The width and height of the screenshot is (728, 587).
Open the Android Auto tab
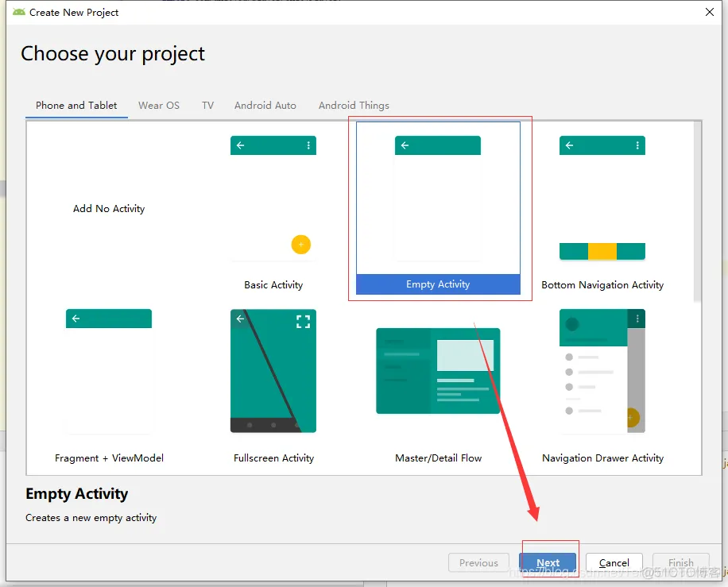pos(265,106)
